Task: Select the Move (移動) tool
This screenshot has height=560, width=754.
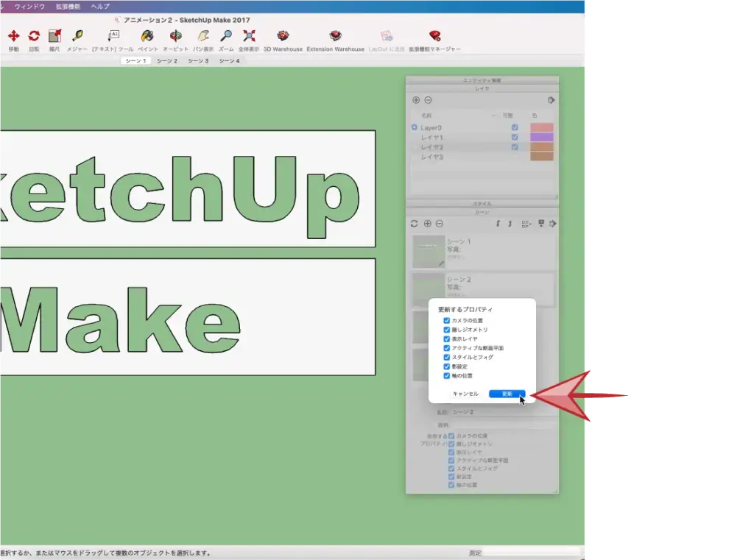Action: [13, 36]
